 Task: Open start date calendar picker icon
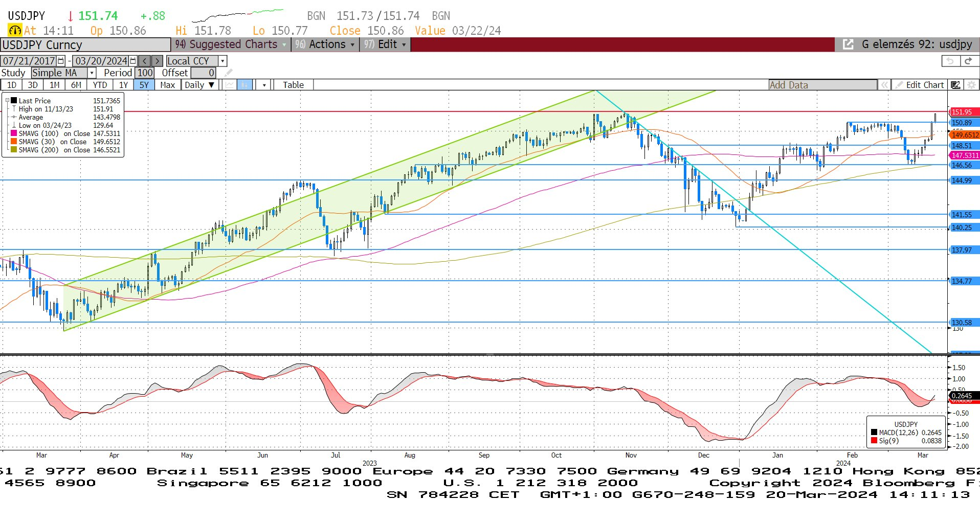tap(61, 61)
